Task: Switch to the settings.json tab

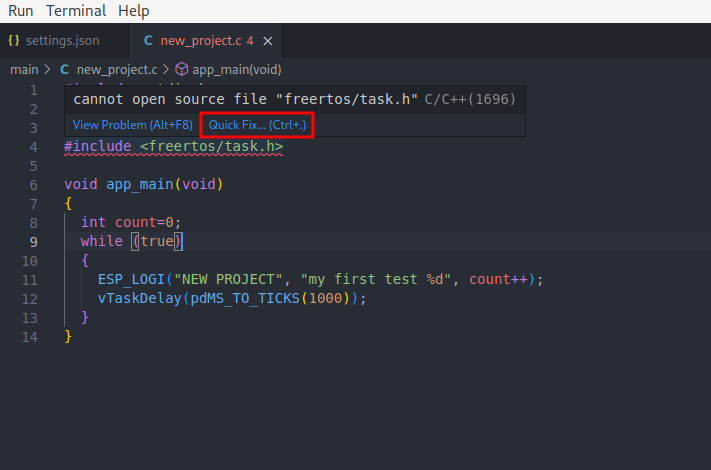Action: (62, 41)
